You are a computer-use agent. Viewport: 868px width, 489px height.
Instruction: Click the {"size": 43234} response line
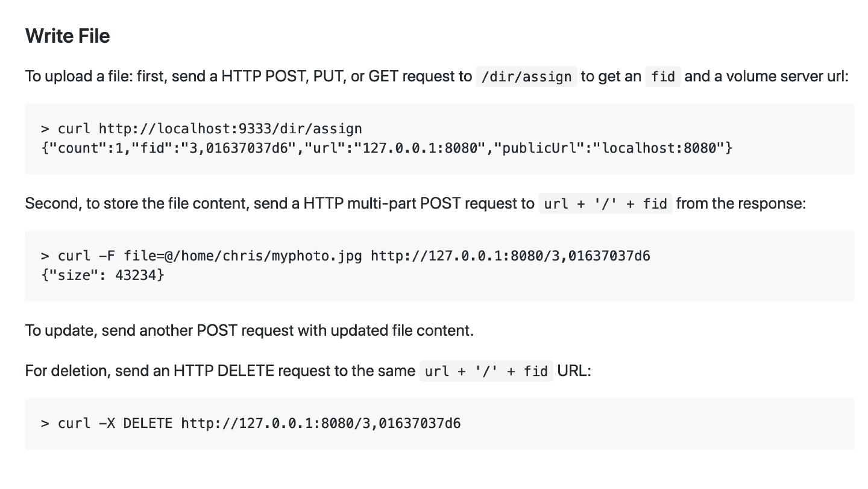coord(102,276)
